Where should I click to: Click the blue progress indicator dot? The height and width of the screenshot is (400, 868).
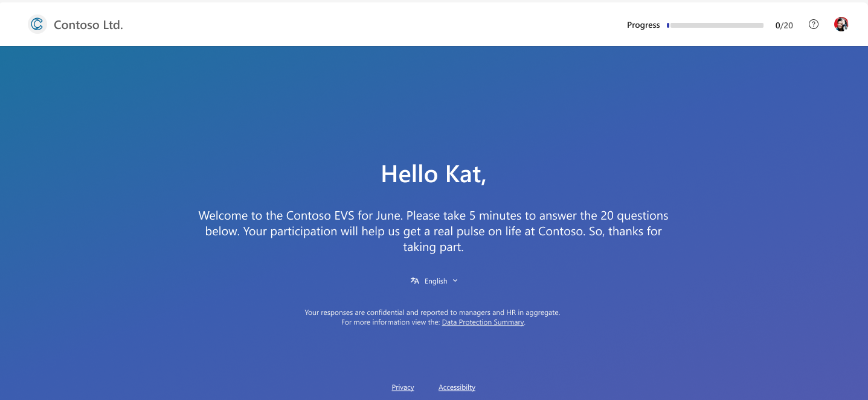pos(667,25)
